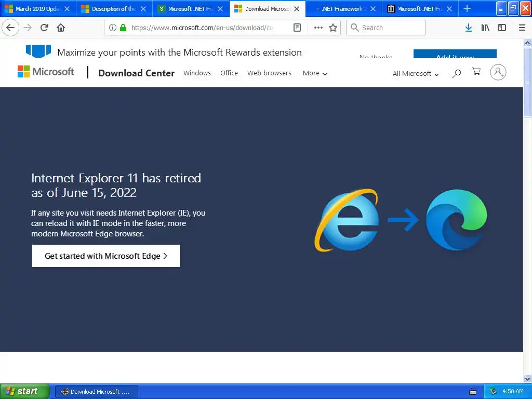Switch to March 2019 Update tab
The width and height of the screenshot is (532, 399).
37,9
